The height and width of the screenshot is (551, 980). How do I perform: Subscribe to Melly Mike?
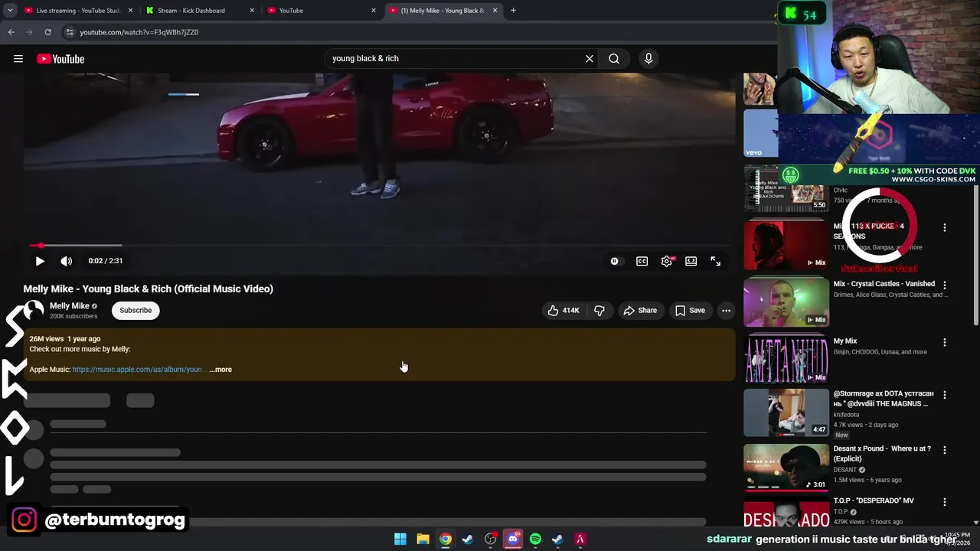tap(136, 310)
